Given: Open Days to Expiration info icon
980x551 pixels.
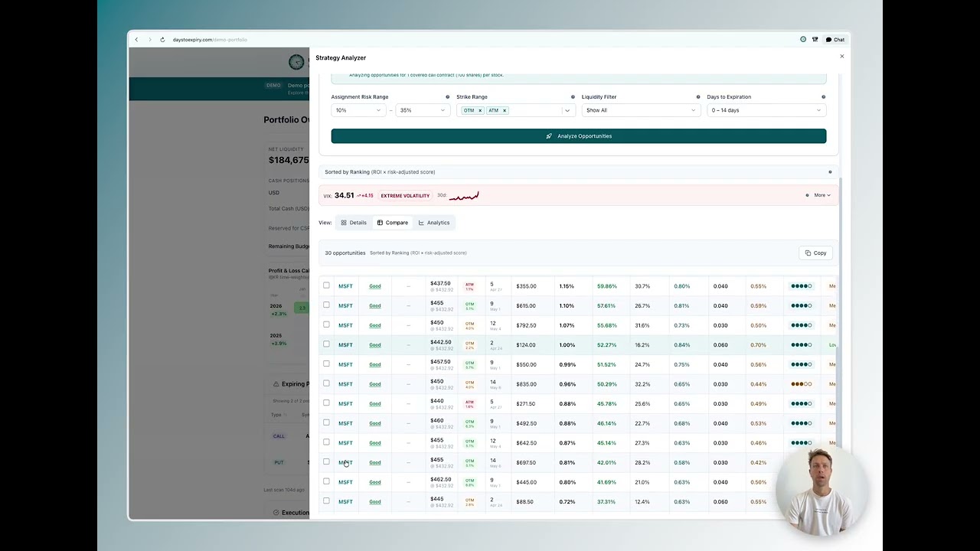Looking at the screenshot, I should [x=823, y=97].
